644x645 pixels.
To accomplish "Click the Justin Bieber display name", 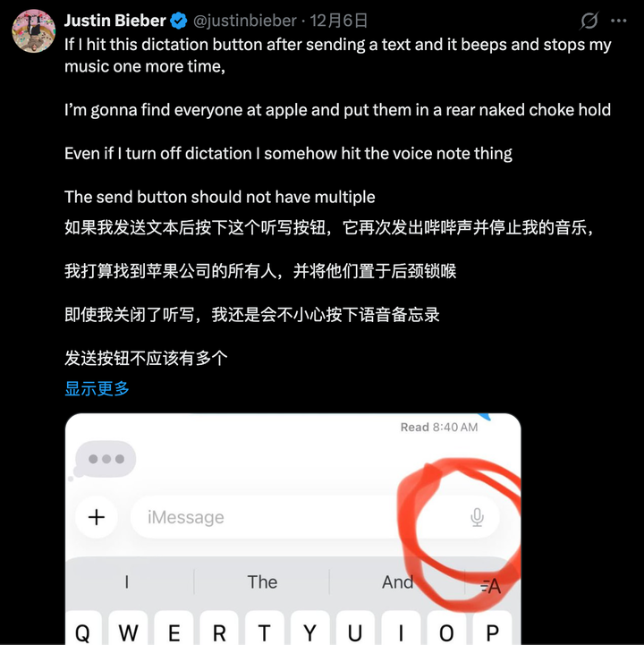I will (x=115, y=21).
